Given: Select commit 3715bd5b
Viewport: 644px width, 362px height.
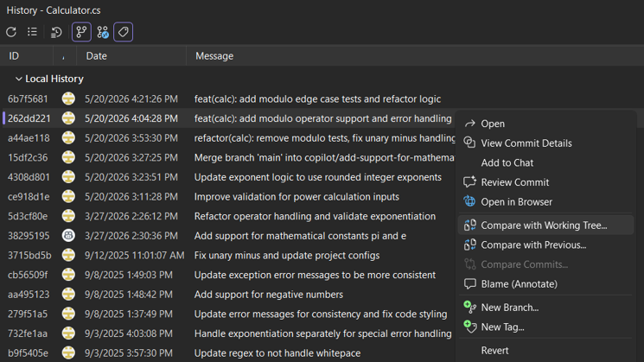Looking at the screenshot, I should click(x=29, y=255).
